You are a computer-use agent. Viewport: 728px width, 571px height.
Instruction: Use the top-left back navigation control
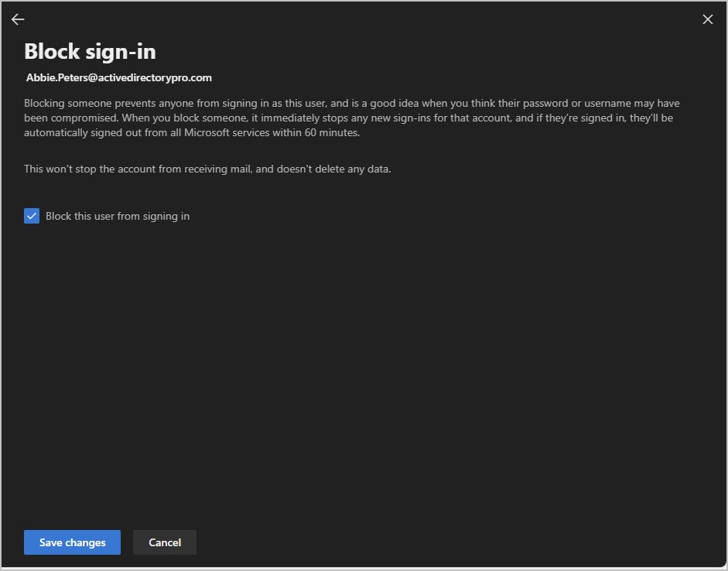[17, 19]
